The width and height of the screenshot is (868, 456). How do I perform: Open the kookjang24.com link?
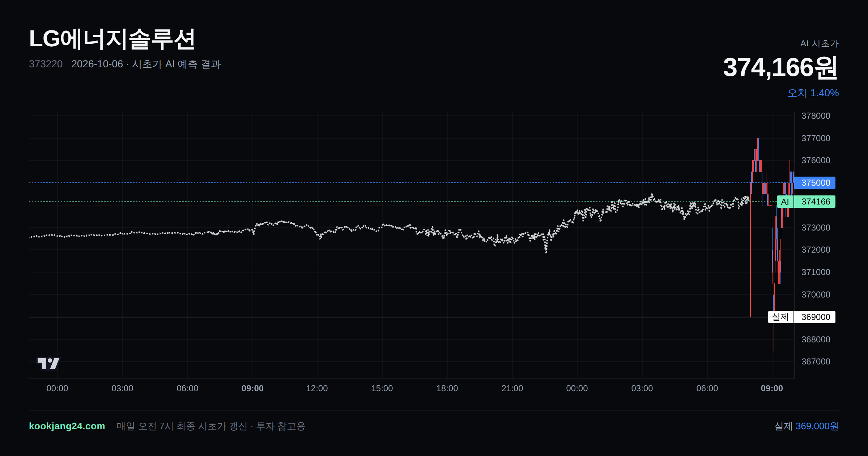pyautogui.click(x=67, y=426)
